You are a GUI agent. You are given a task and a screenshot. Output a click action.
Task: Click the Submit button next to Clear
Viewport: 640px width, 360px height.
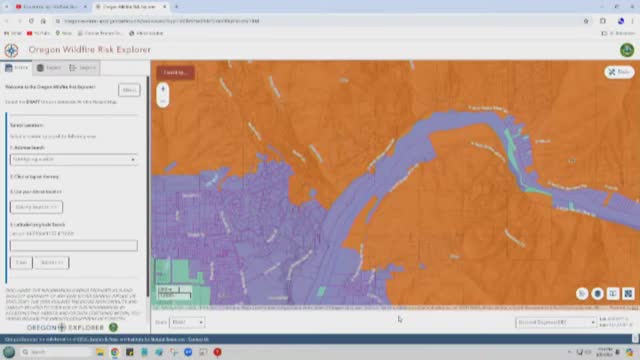coord(52,262)
